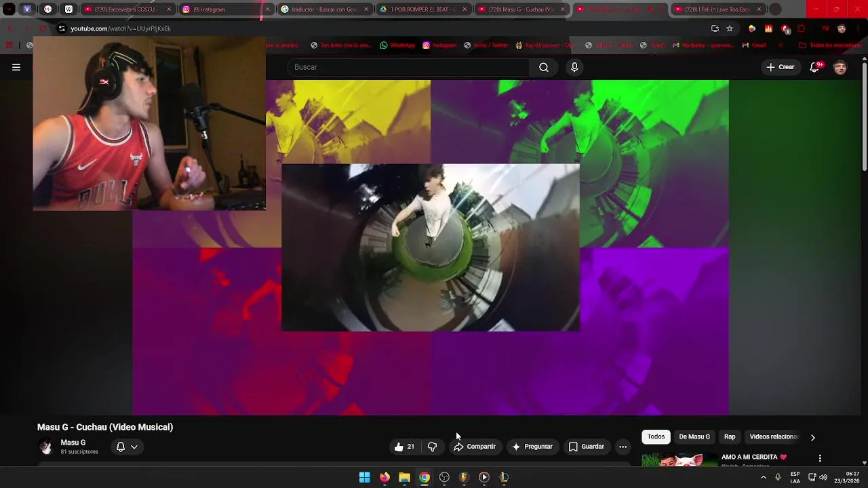Viewport: 868px width, 488px height.
Task: Close the traductor Google search tab
Action: coord(366,9)
